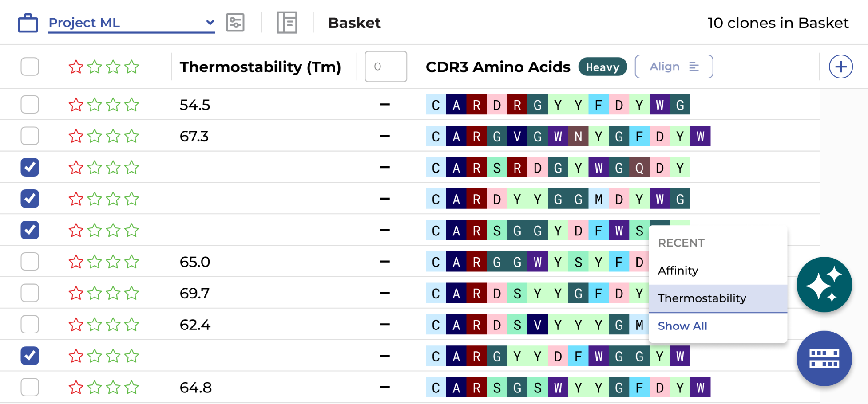Click the third star in 62.4 row

[113, 325]
